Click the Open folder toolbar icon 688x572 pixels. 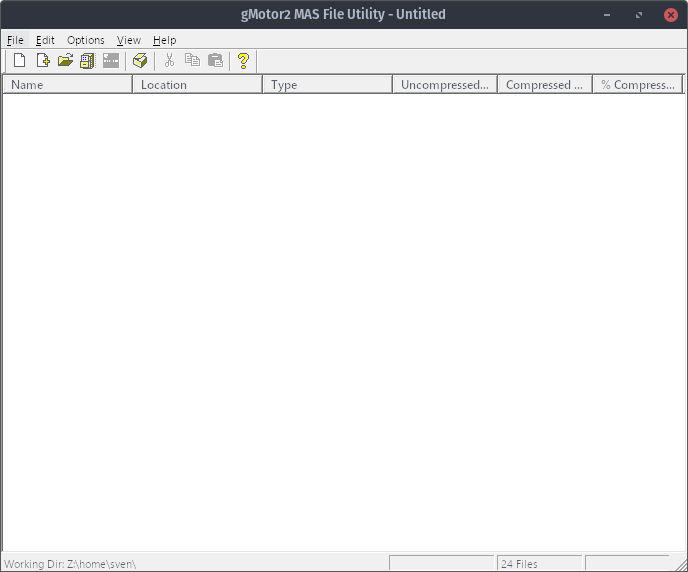click(x=65, y=61)
